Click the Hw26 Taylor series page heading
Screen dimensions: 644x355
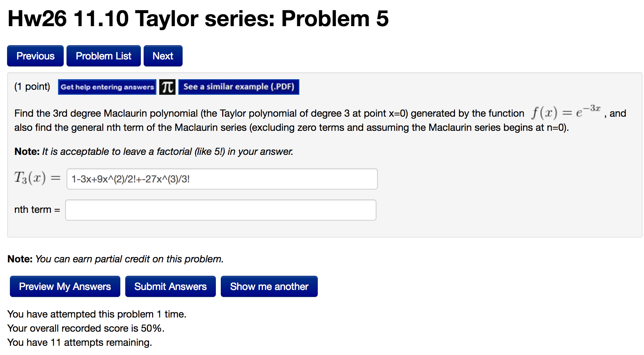tap(198, 18)
